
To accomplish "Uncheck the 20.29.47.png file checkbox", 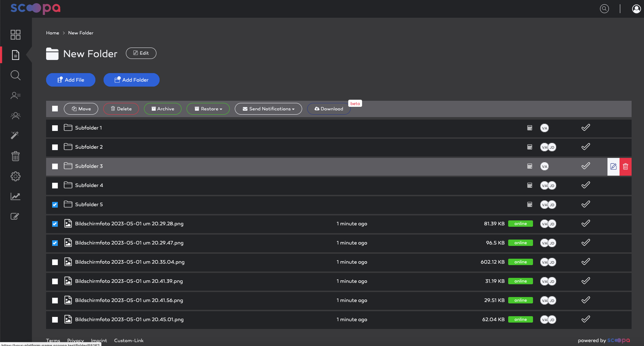I will (55, 243).
